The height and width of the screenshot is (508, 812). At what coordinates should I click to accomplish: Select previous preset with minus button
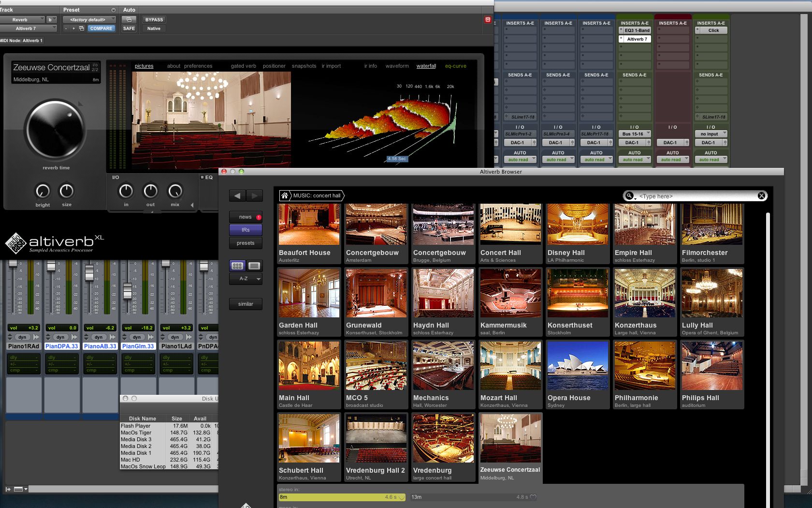67,29
